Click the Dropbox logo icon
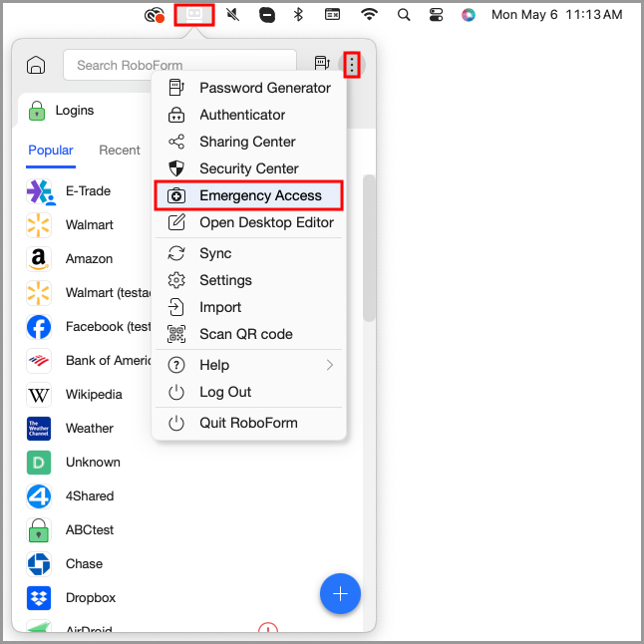This screenshot has height=644, width=644. [39, 598]
